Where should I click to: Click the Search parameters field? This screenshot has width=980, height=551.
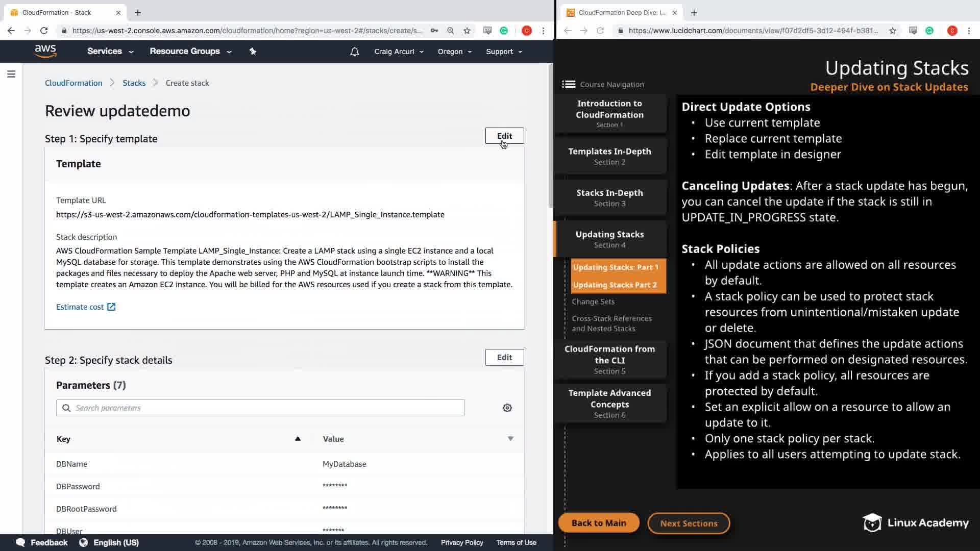260,408
